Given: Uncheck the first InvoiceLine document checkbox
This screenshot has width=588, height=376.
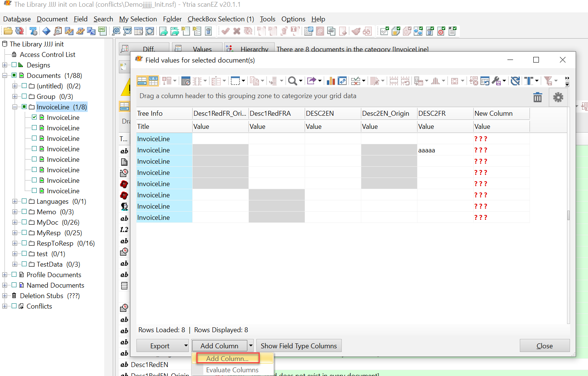Looking at the screenshot, I should (34, 117).
